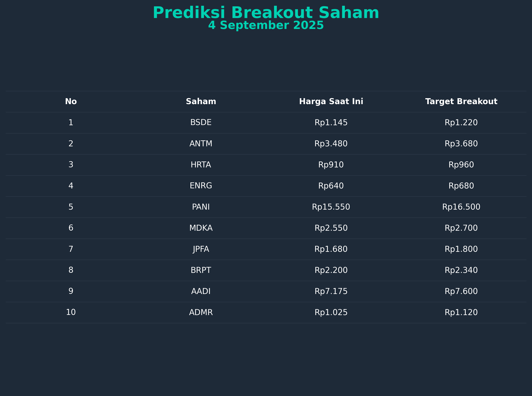The image size is (532, 396).
Task: Select the BSDE stock cell
Action: (201, 123)
